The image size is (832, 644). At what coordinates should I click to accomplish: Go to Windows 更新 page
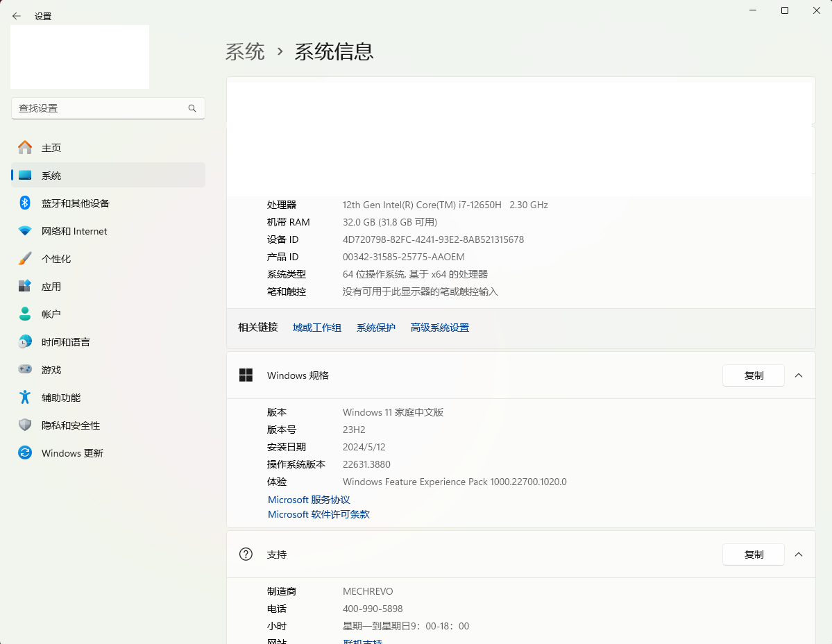(108, 452)
